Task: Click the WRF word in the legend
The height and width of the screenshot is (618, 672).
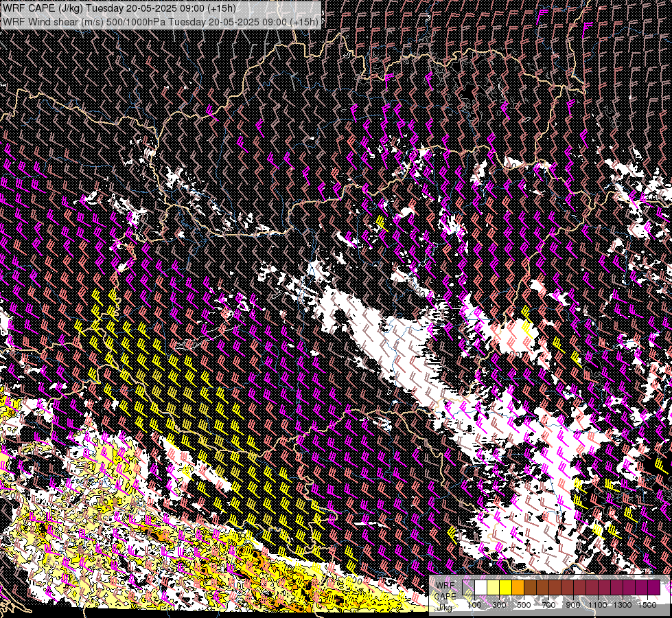Action: (x=445, y=586)
